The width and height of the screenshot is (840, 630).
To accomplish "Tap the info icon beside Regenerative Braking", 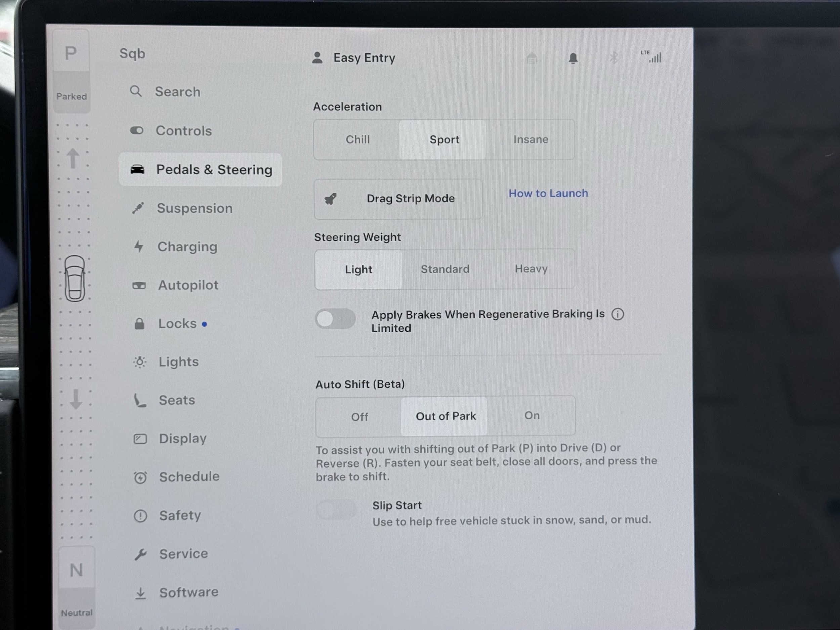I will coord(618,314).
